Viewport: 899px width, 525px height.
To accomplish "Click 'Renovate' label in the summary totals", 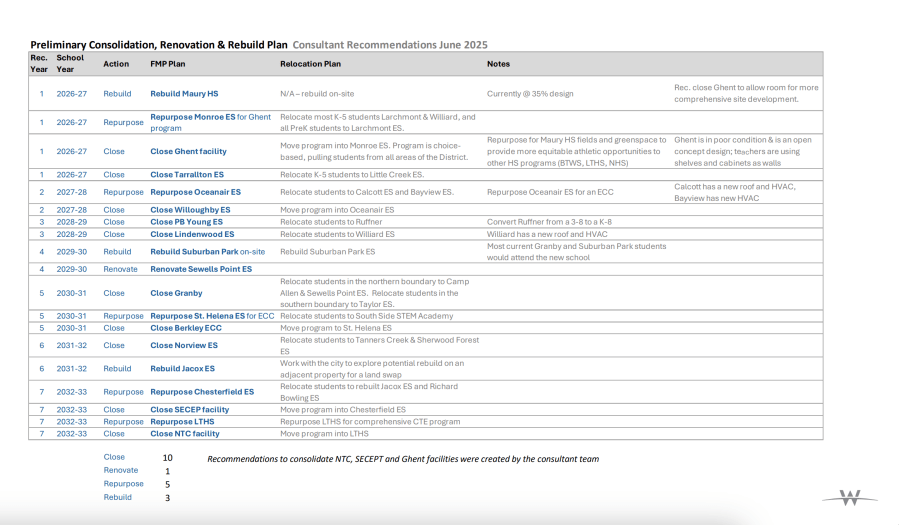I will (120, 470).
